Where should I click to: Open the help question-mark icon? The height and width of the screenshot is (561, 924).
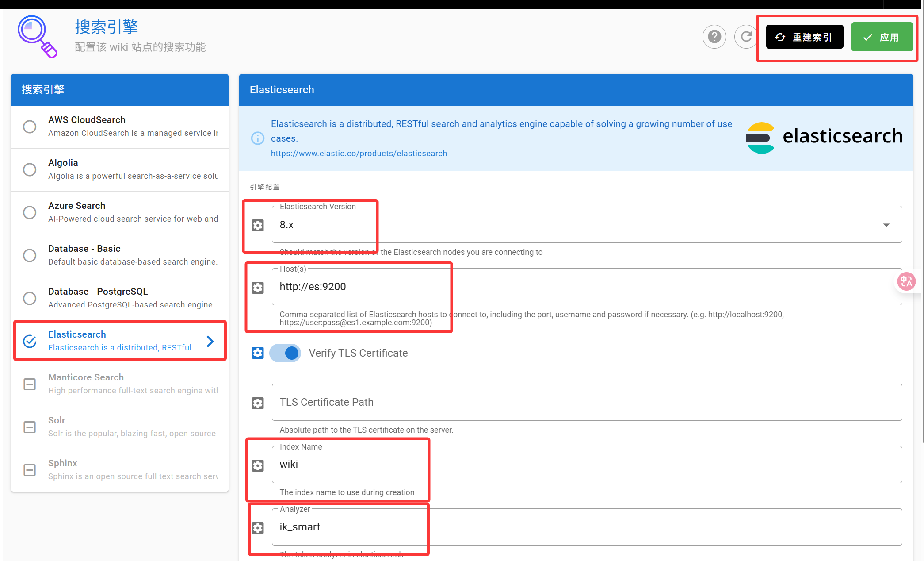coord(714,37)
